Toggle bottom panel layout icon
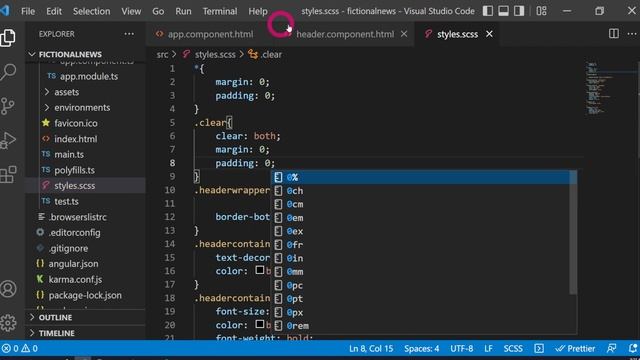 coord(503,11)
